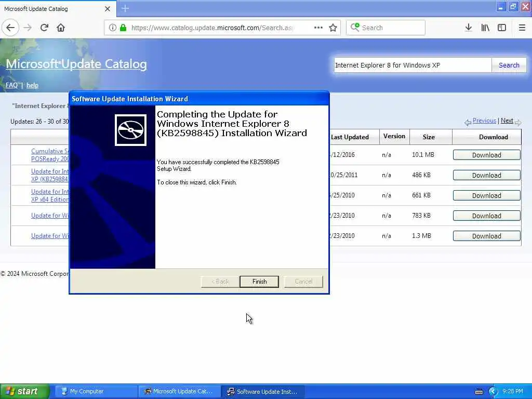Open Firefox home page icon

(x=61, y=28)
